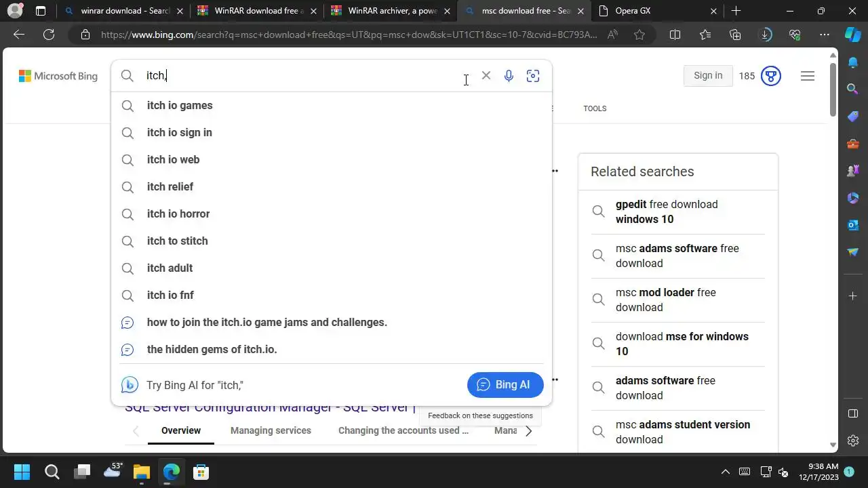Open Microsoft Store from taskbar
Image resolution: width=868 pixels, height=488 pixels.
point(201,472)
